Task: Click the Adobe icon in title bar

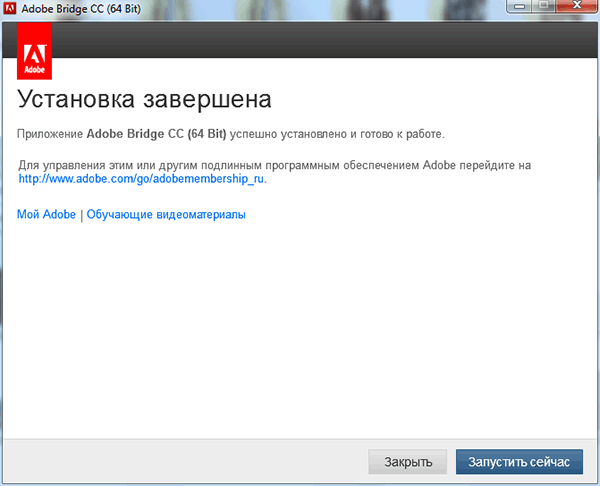Action: point(10,8)
